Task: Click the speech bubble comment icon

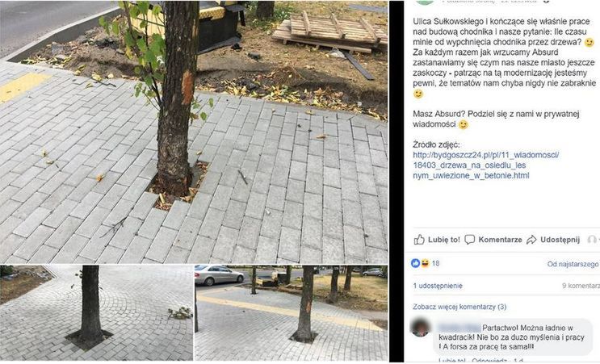Action: [x=469, y=240]
